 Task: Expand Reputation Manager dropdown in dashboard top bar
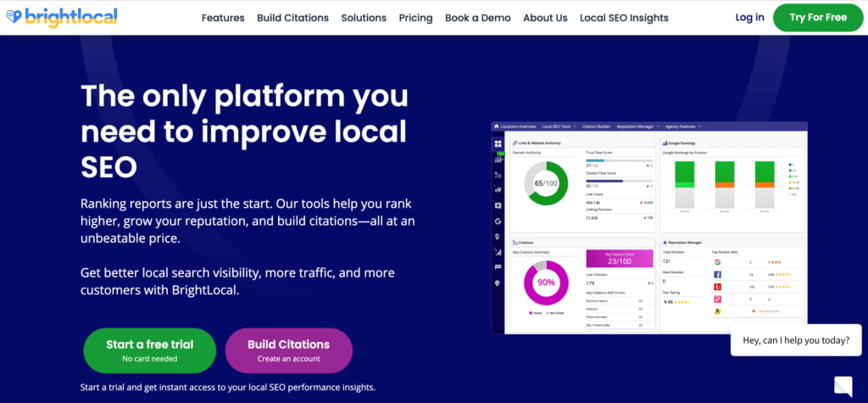pos(658,126)
